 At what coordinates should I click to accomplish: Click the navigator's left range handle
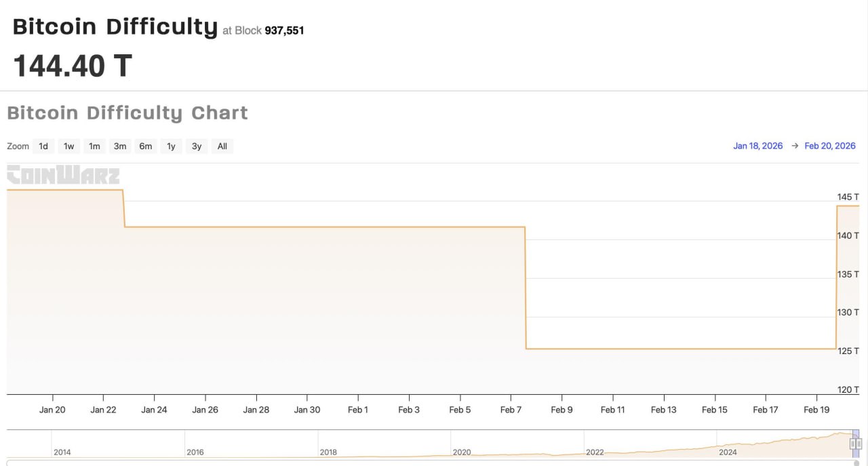[x=852, y=444]
